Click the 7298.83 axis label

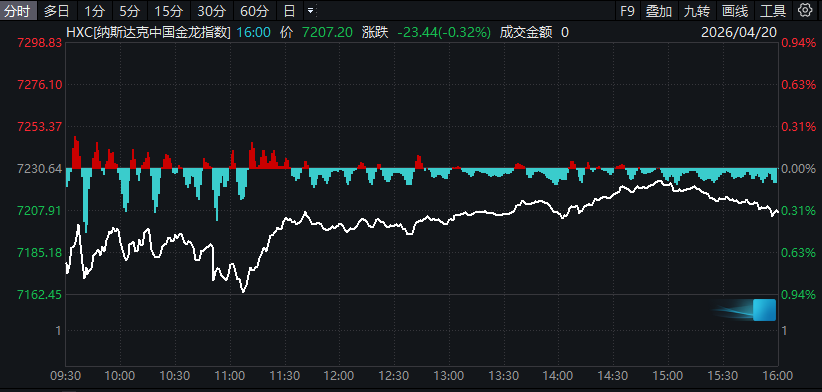click(40, 43)
